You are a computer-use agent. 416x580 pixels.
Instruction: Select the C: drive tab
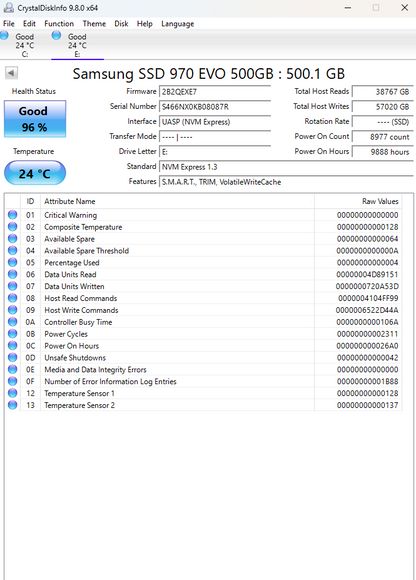point(24,45)
